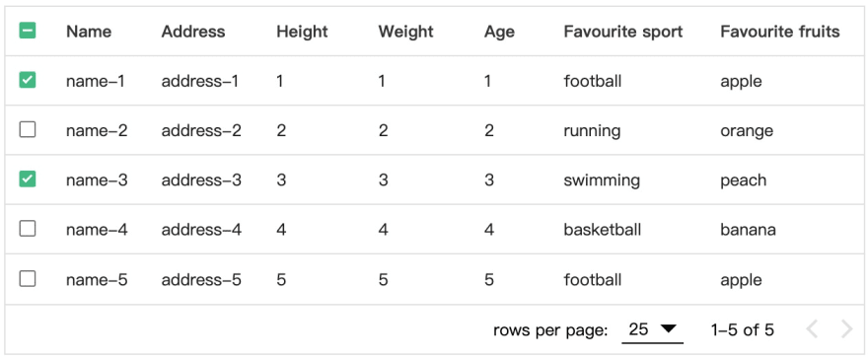Viewport: 868px width, 359px height.
Task: Toggle the select-all header checkbox
Action: (28, 31)
